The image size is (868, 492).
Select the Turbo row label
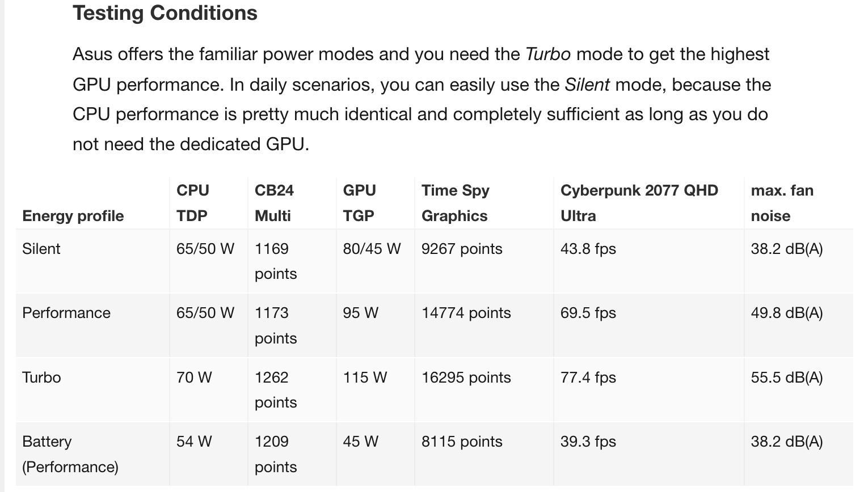pos(41,378)
